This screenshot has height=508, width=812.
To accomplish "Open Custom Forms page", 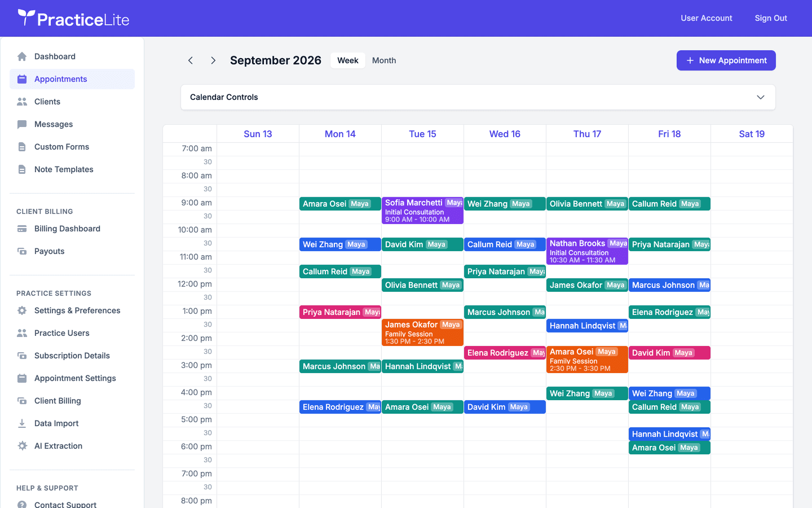I will click(72, 147).
